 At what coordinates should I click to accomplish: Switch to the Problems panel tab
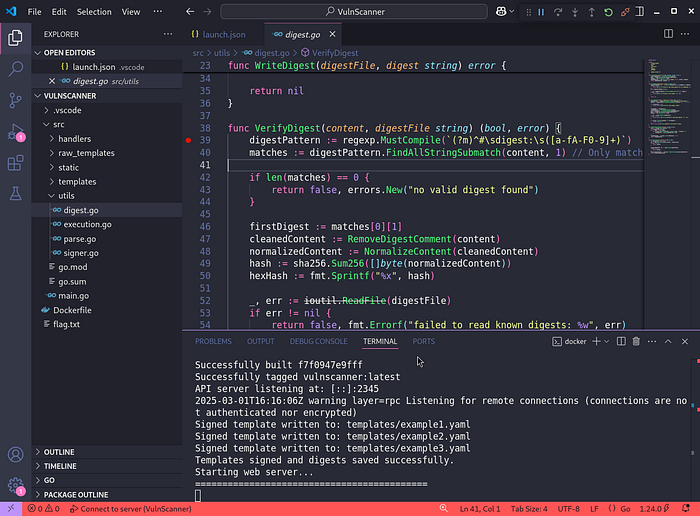213,341
